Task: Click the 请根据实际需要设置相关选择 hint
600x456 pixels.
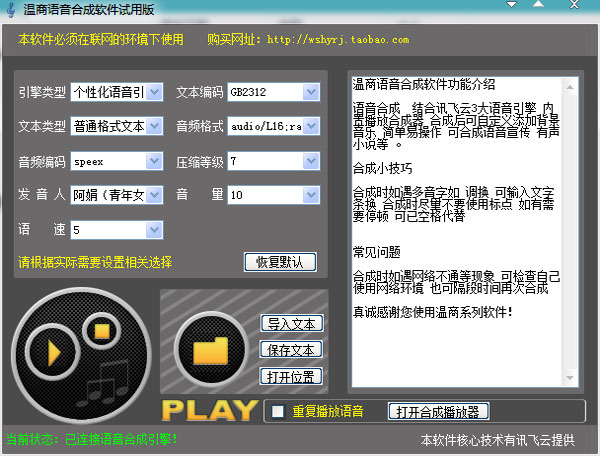Action: point(95,262)
